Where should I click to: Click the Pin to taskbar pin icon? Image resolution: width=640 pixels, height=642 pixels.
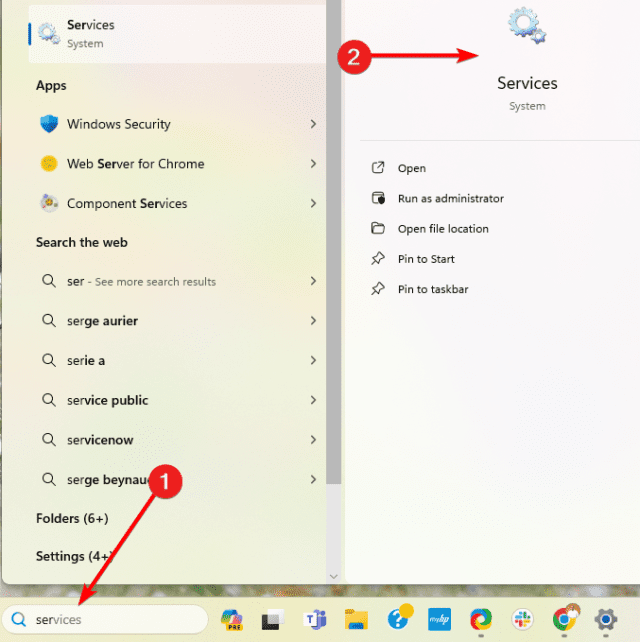click(378, 289)
